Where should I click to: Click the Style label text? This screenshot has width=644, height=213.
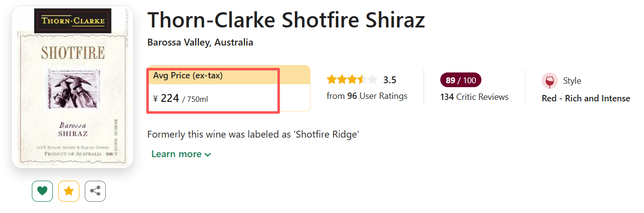(572, 81)
